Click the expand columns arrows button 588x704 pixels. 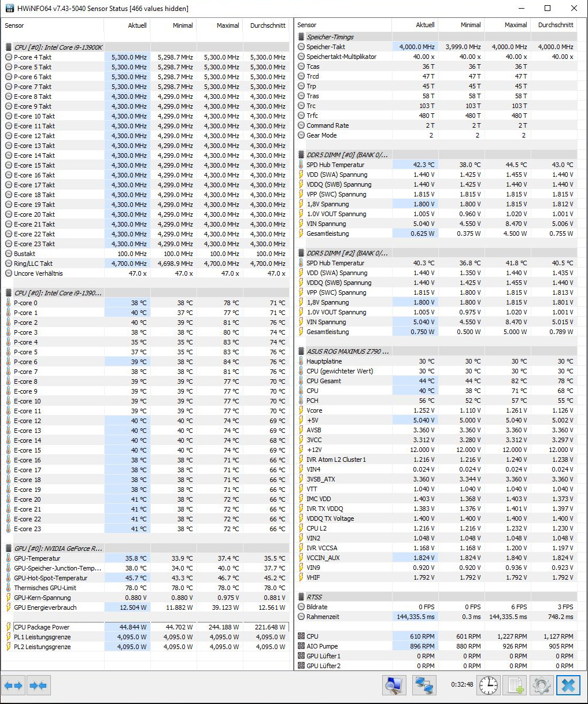pyautogui.click(x=13, y=686)
